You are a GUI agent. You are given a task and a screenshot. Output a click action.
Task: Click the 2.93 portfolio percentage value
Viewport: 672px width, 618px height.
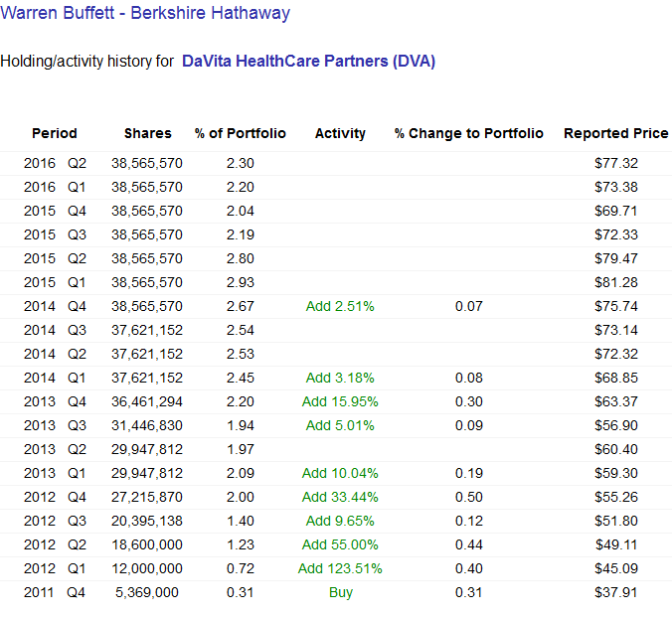(x=241, y=282)
